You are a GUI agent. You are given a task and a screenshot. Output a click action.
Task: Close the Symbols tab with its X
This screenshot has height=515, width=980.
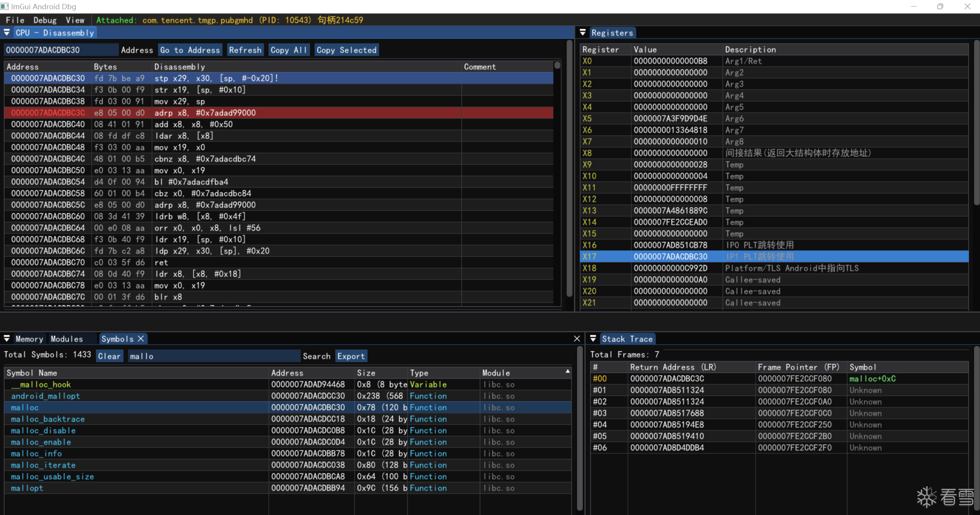coord(141,339)
